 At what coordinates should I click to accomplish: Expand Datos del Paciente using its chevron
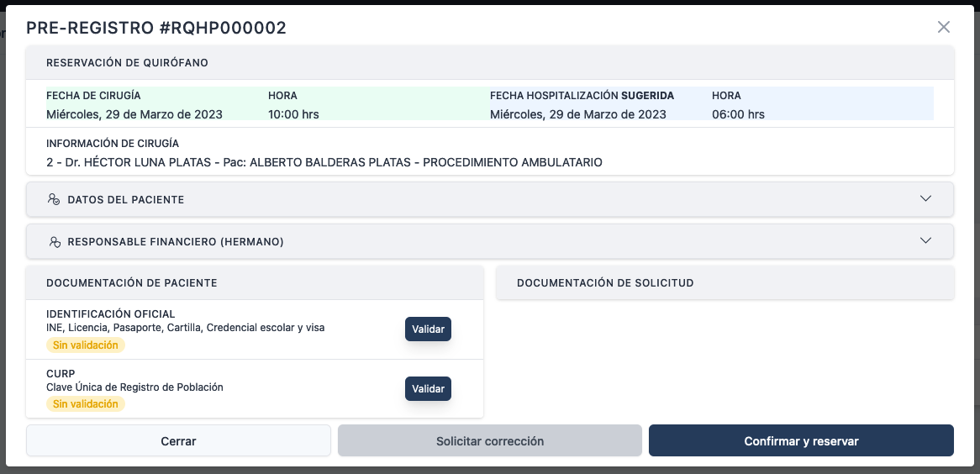(925, 199)
